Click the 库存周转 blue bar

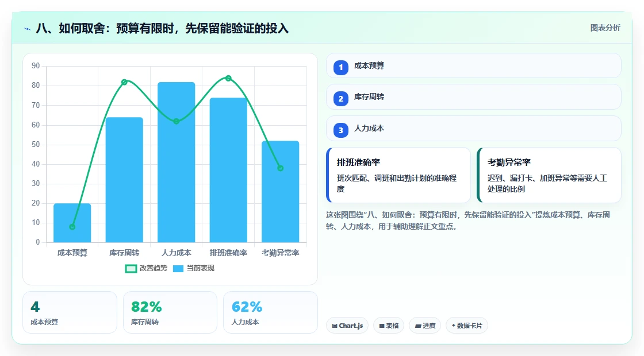[x=124, y=180]
